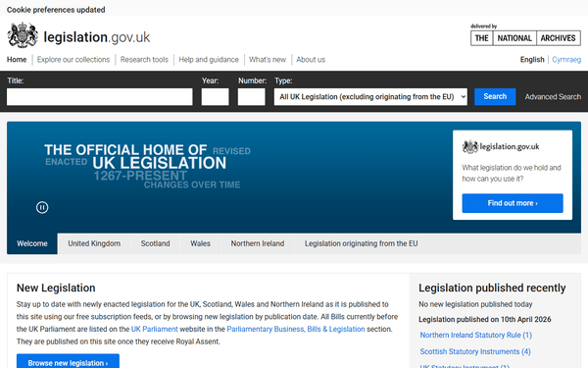Open the legislation Type dropdown
The width and height of the screenshot is (588, 368).
[370, 97]
